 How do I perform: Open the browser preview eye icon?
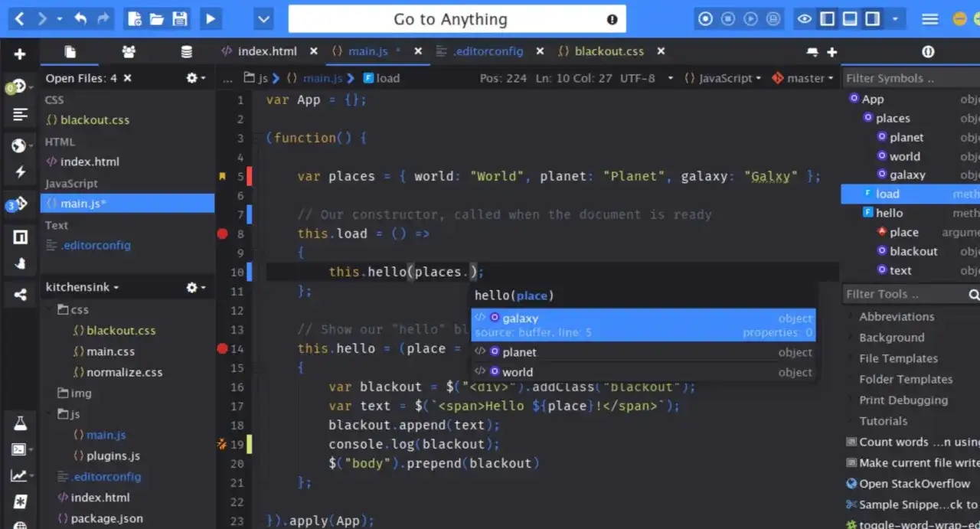click(x=805, y=18)
